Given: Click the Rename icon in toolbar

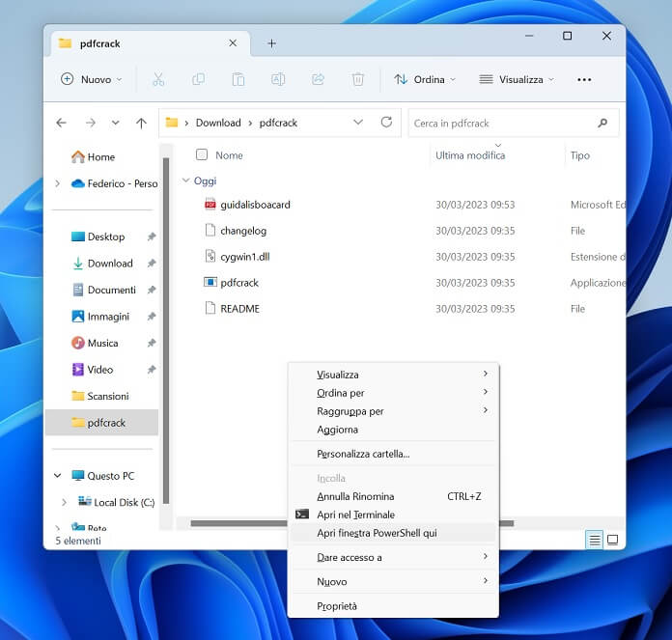Looking at the screenshot, I should pyautogui.click(x=278, y=80).
